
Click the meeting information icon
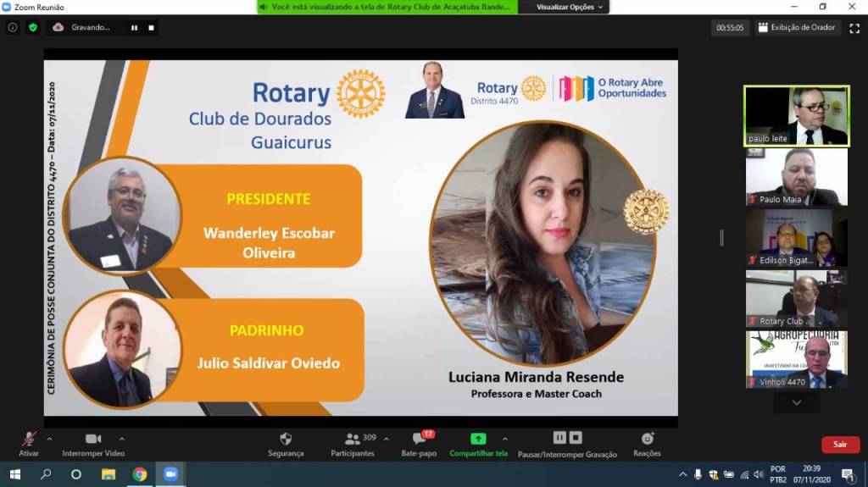click(13, 27)
